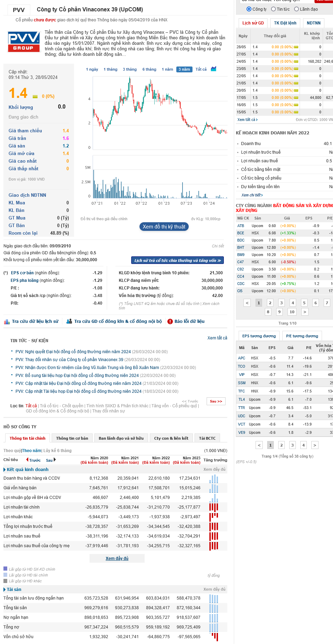Open the chart comparison icon beside Tất cả
333x644 pixels.
coord(214,69)
